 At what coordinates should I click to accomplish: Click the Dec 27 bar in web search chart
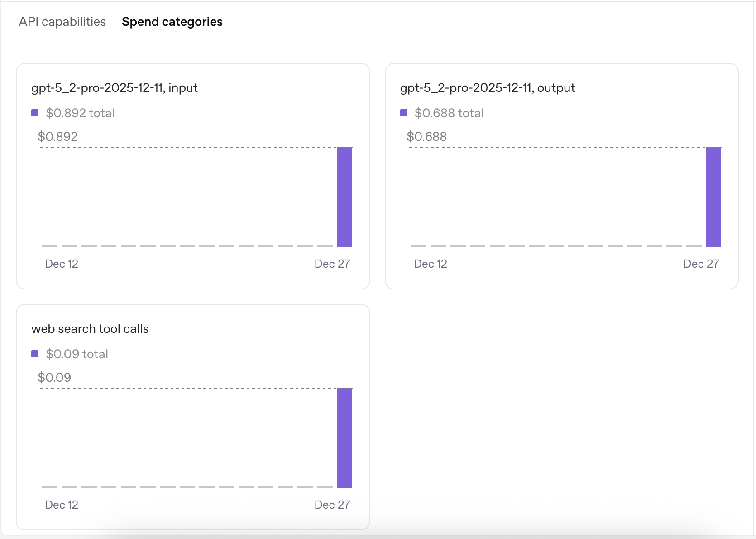[345, 438]
